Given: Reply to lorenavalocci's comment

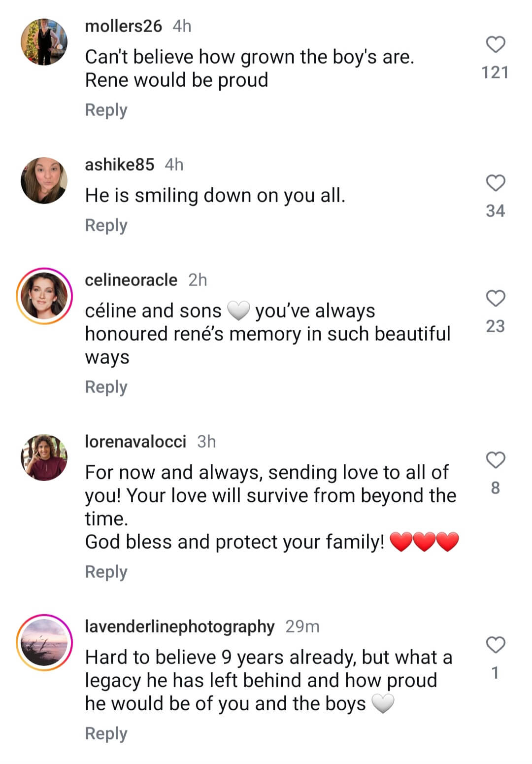Looking at the screenshot, I should coord(106,572).
